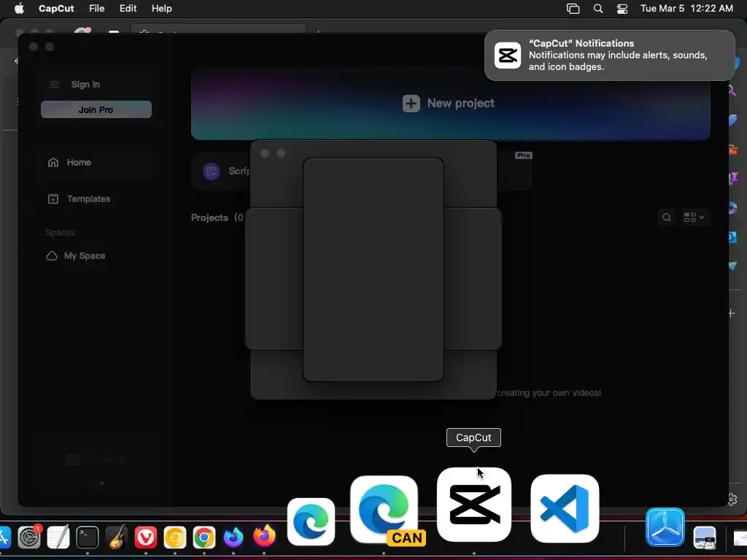
Task: Open the CapCut application menu
Action: [x=56, y=9]
